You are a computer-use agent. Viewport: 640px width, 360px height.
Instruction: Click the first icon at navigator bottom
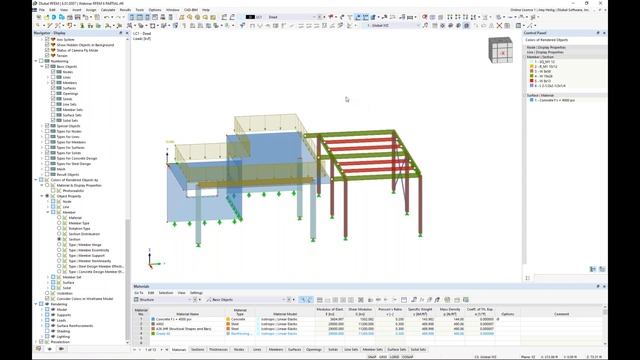coord(38,349)
